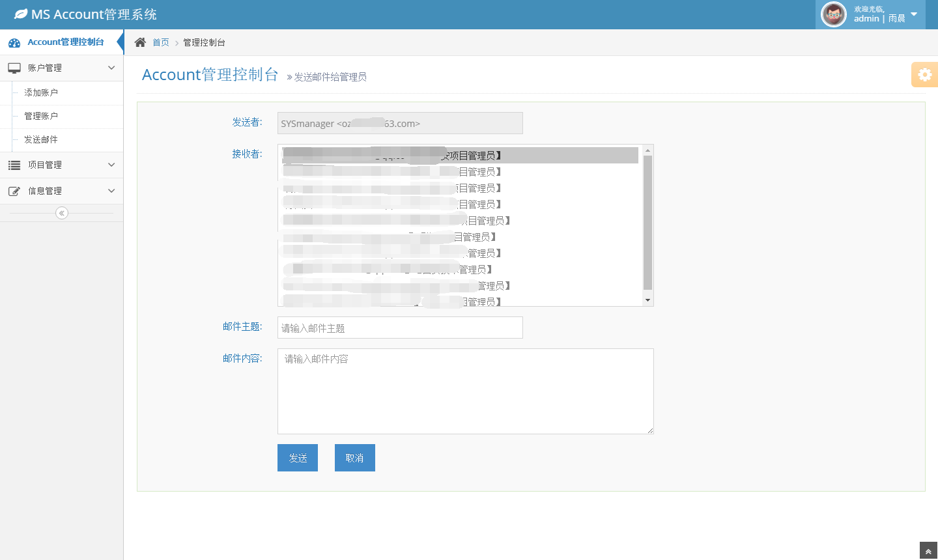
Task: Click the dashboard icon beside Account管理控制台
Action: point(14,43)
